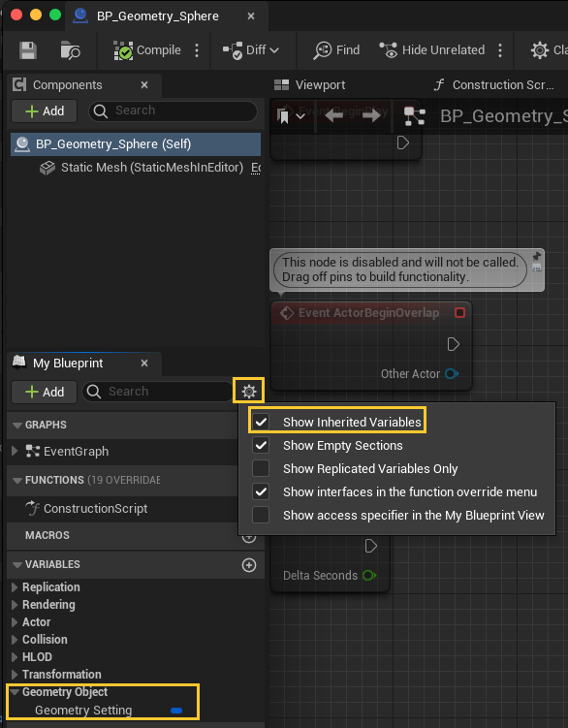The width and height of the screenshot is (568, 728).
Task: Navigate back with the left arrow
Action: click(334, 115)
